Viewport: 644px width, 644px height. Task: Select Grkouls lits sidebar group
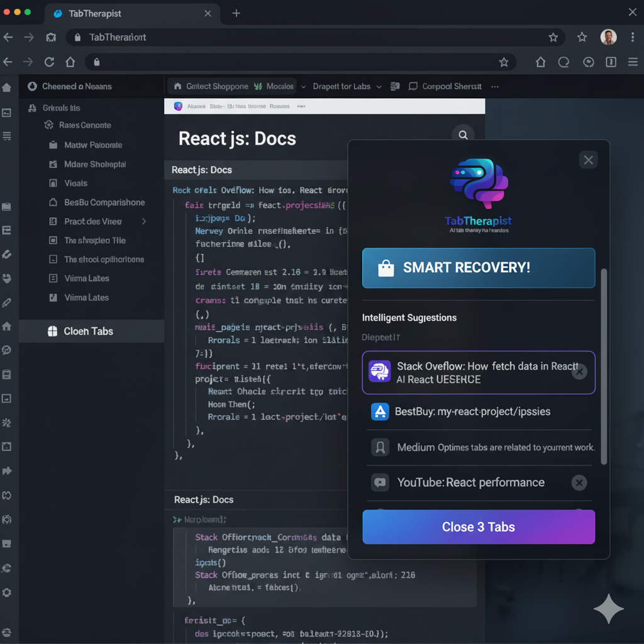[x=54, y=108]
